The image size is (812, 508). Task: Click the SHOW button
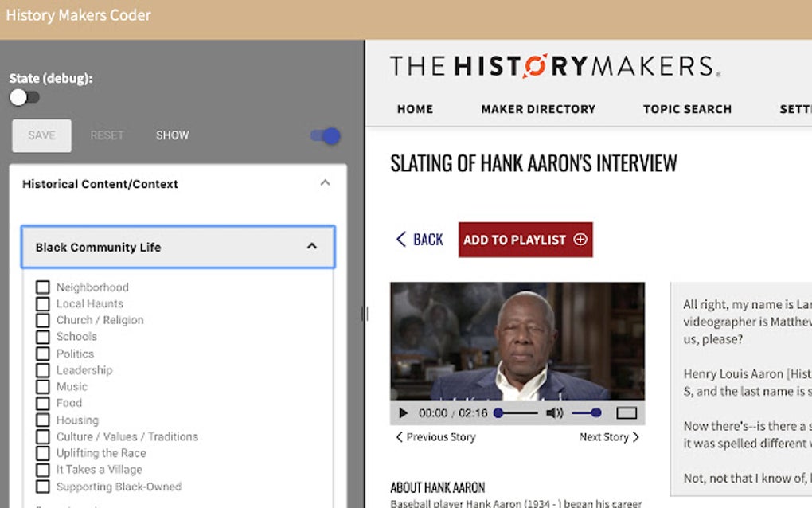click(173, 135)
